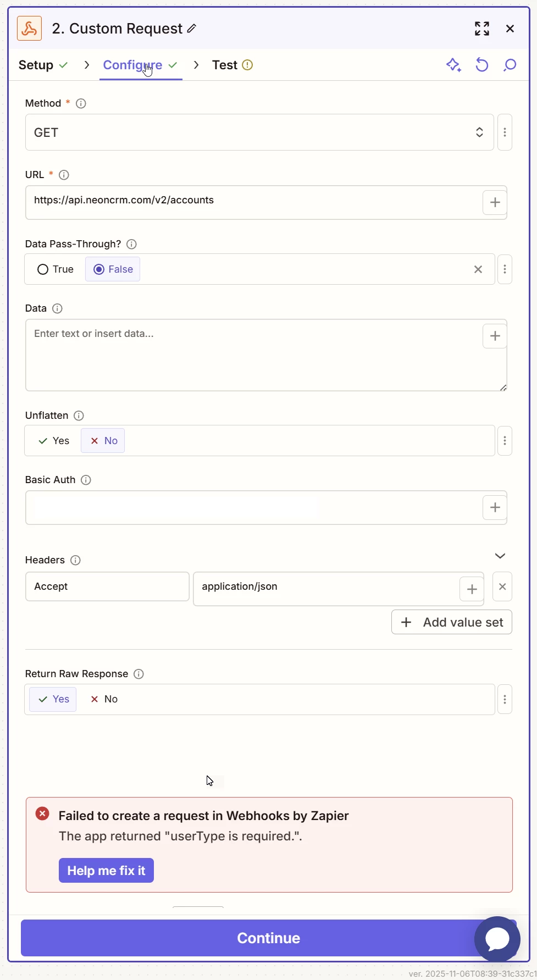Open the Method GET dropdown
Viewport: 537px width, 980px height.
259,132
